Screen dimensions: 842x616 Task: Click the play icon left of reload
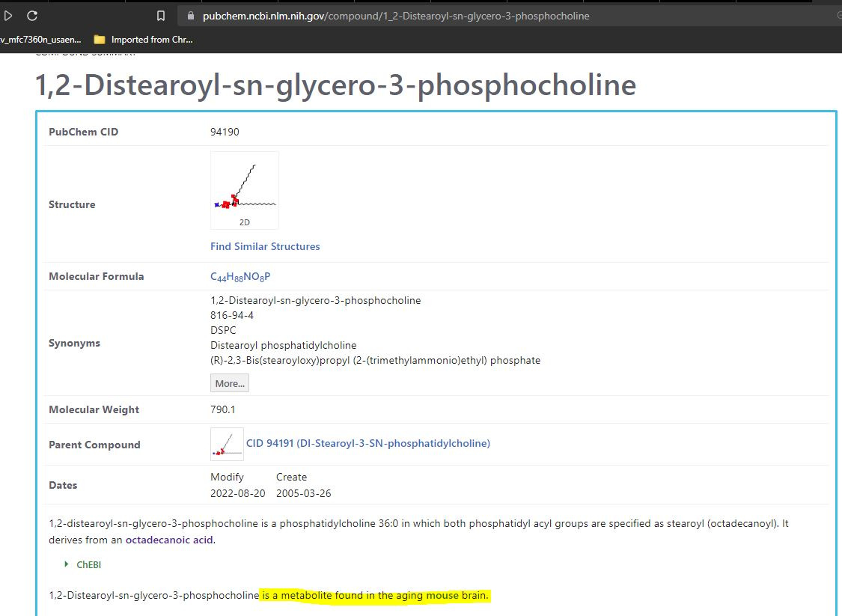click(x=8, y=16)
